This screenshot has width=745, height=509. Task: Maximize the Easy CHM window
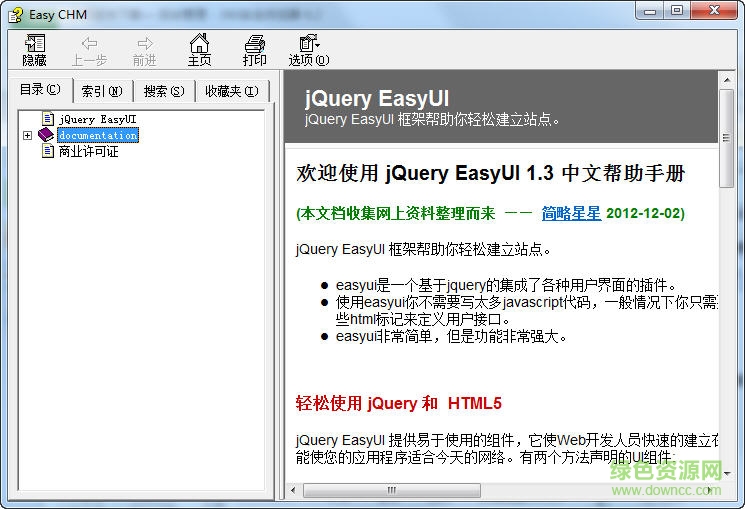click(677, 10)
